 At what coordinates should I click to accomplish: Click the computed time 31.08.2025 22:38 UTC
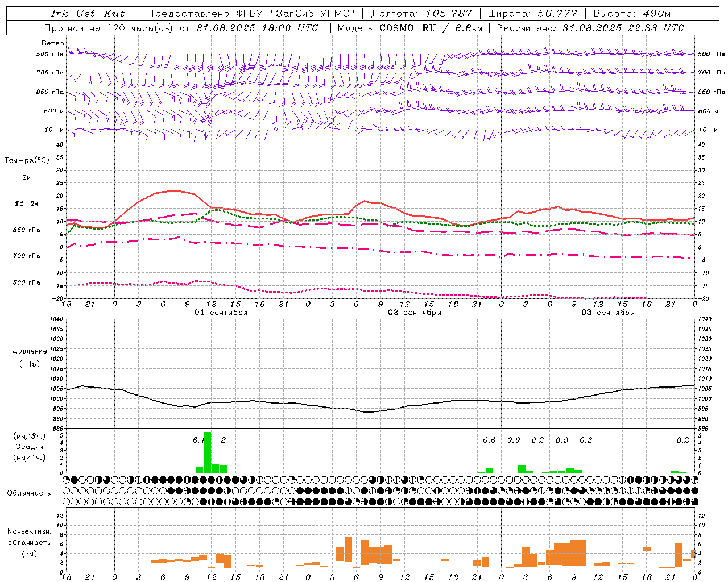(x=623, y=28)
